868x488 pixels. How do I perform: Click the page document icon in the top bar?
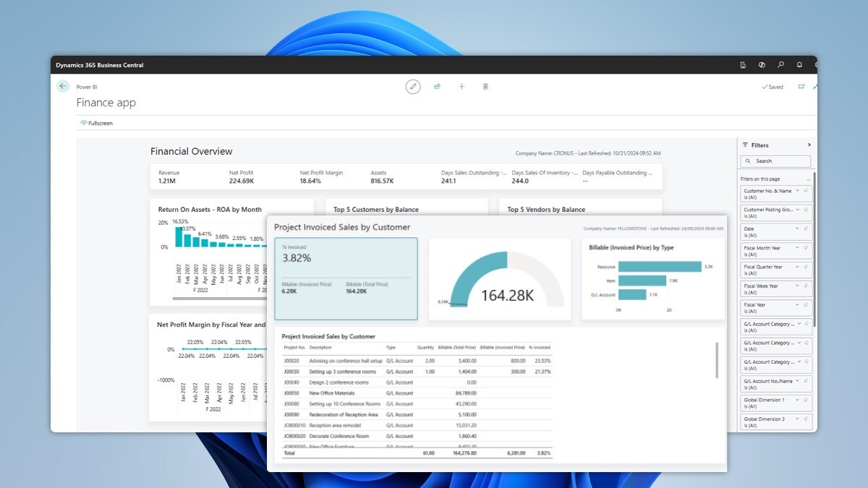click(742, 64)
